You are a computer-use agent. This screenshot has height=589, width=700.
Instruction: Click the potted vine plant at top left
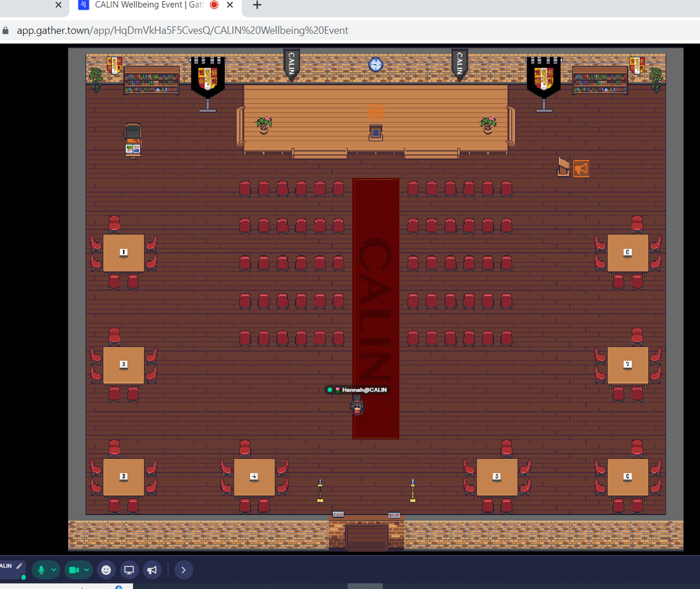(96, 80)
